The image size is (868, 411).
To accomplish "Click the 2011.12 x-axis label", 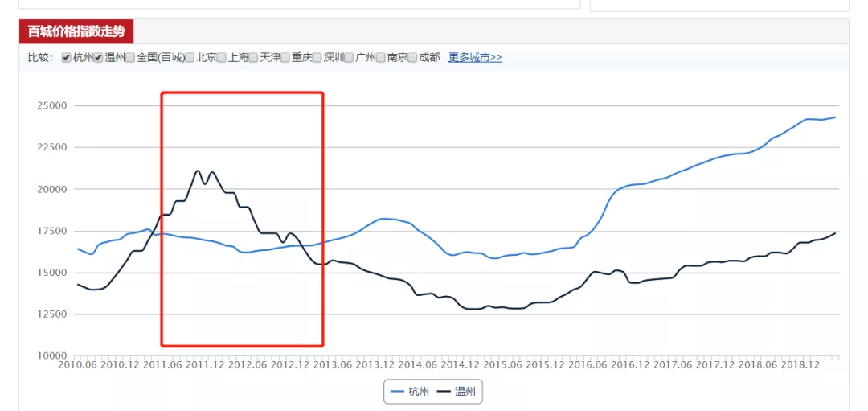I will 206,366.
